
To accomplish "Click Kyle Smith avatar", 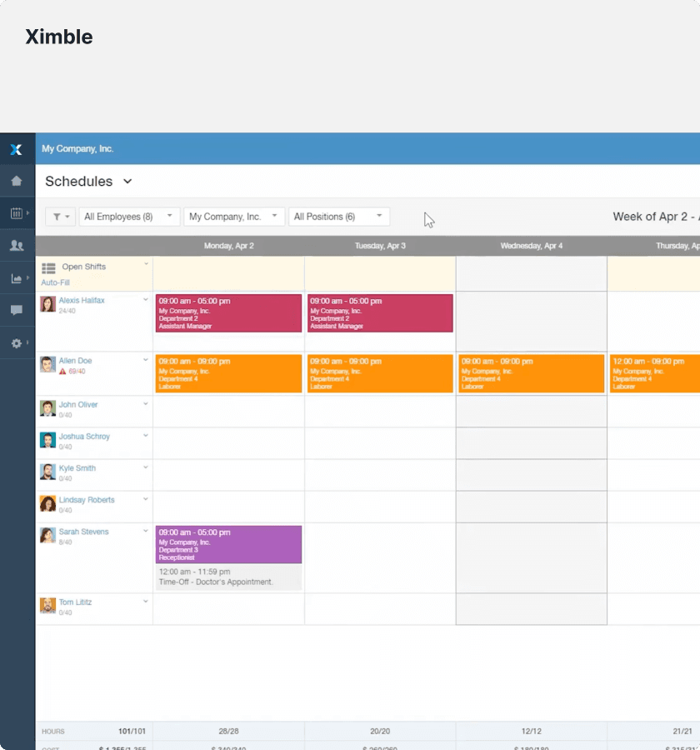I will tap(47, 472).
